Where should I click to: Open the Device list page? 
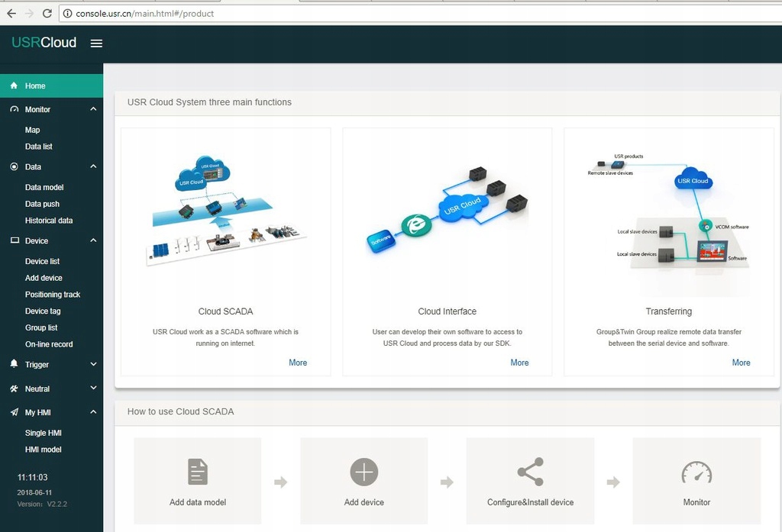point(43,261)
